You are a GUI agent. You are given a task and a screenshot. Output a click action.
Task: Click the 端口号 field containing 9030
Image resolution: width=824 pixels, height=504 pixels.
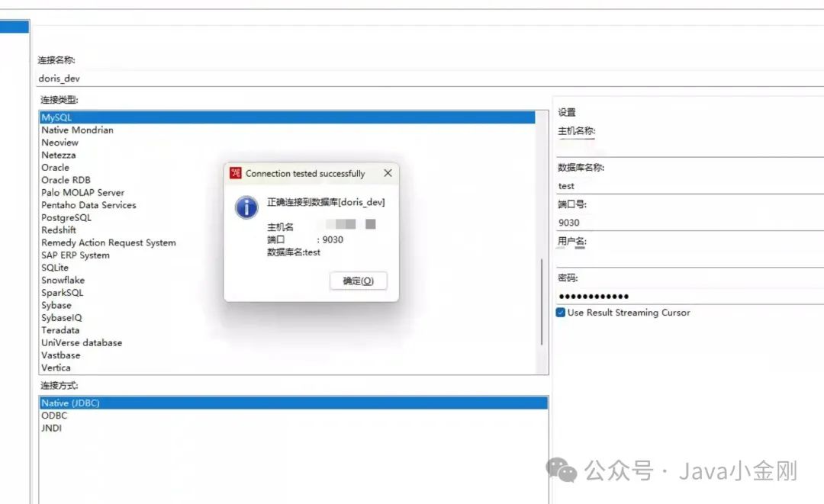(x=690, y=223)
